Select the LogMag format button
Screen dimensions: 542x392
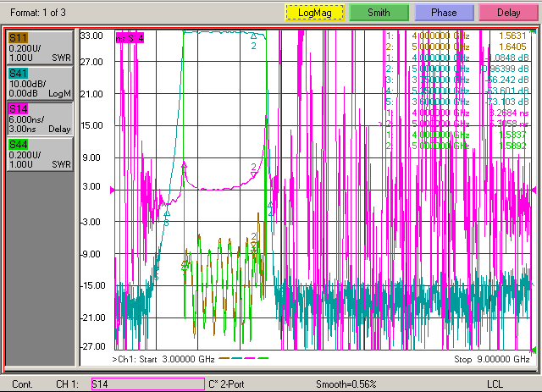point(315,13)
